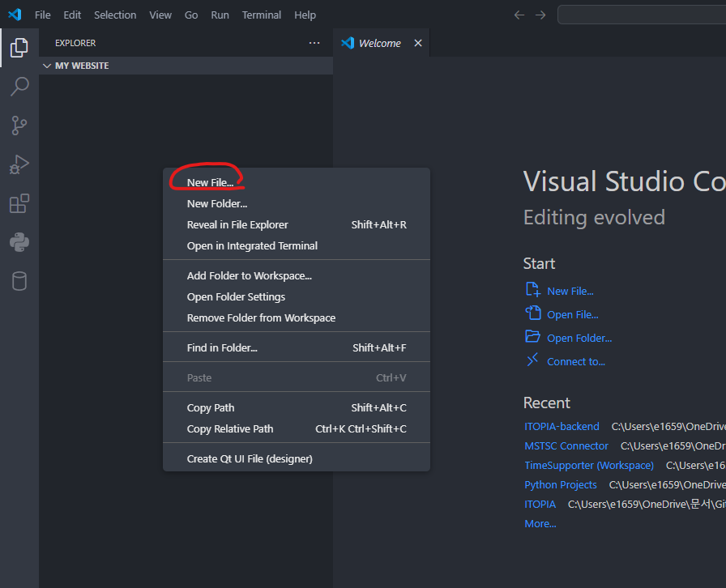This screenshot has height=588, width=726.
Task: Open the Source Control view icon
Action: (x=19, y=126)
